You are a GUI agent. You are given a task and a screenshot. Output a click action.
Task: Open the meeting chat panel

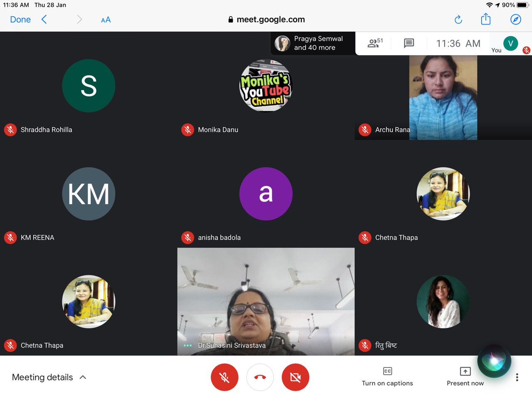409,43
